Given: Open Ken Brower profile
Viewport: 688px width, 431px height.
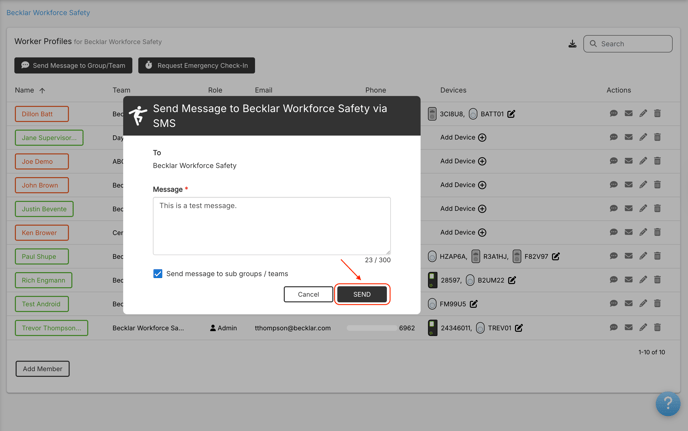Looking at the screenshot, I should [x=42, y=232].
